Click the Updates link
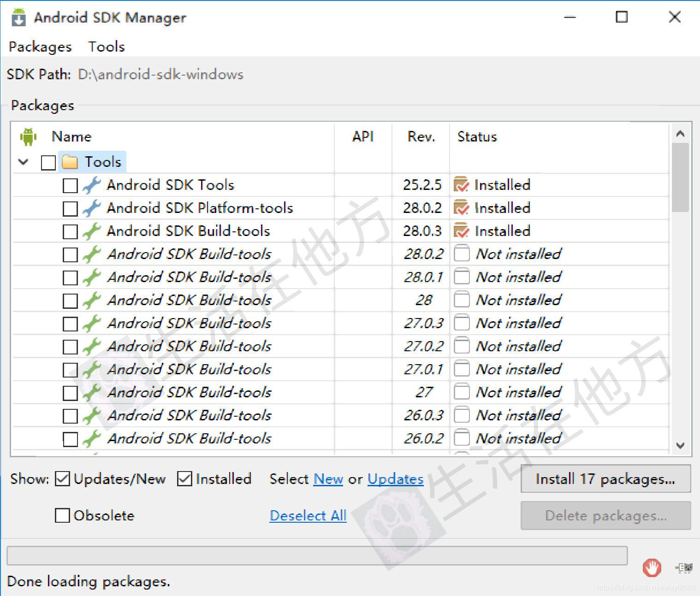 [x=396, y=479]
